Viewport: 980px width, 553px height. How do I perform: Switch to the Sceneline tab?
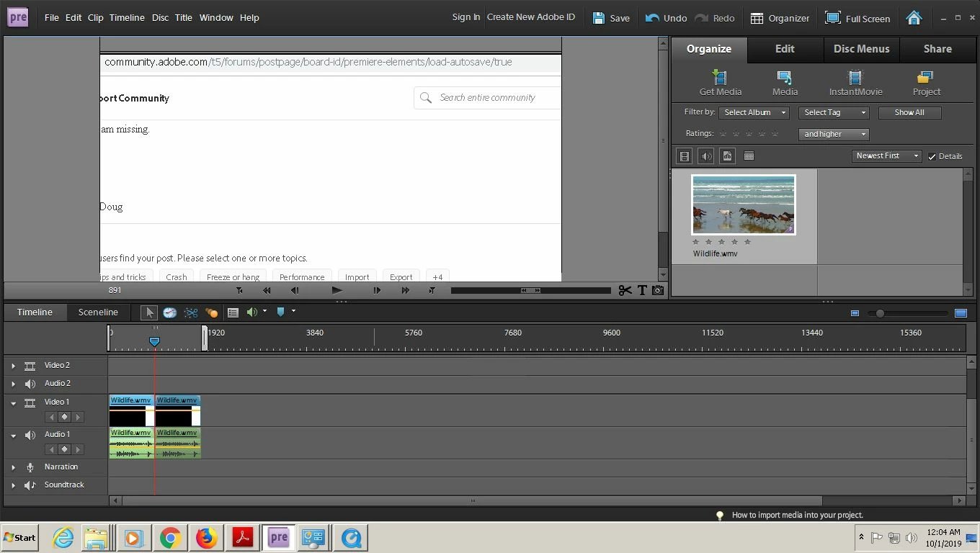point(98,312)
